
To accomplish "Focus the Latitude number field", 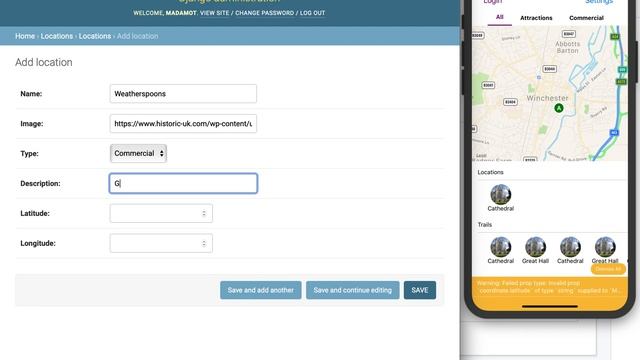I will tap(161, 213).
